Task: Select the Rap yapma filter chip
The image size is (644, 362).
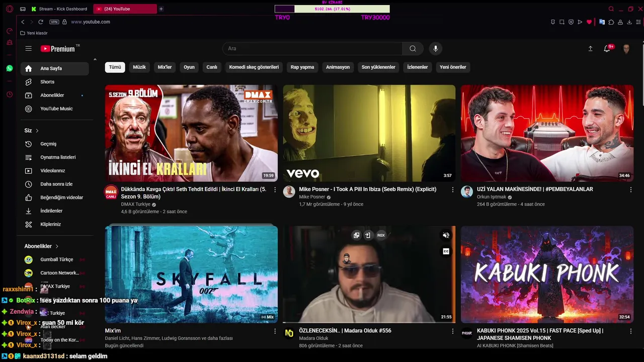Action: tap(302, 67)
